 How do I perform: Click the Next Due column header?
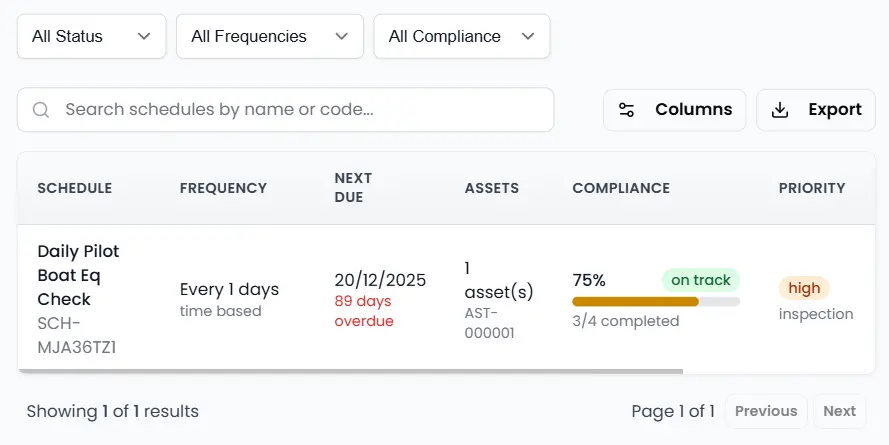click(353, 188)
